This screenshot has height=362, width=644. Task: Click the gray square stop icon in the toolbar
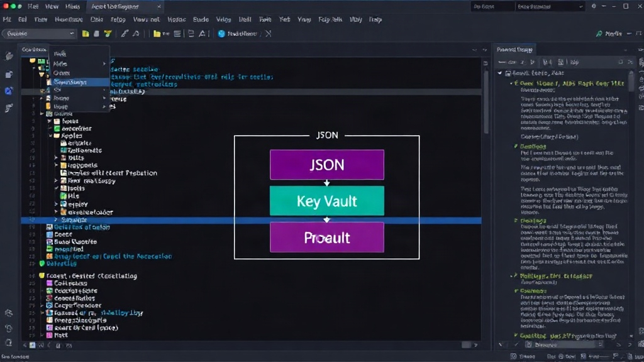[x=96, y=34]
